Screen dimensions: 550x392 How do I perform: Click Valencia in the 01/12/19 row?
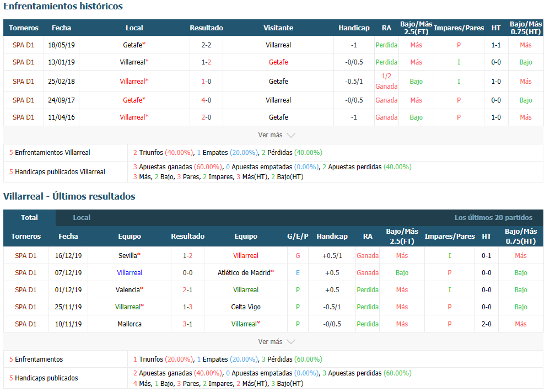(130, 290)
